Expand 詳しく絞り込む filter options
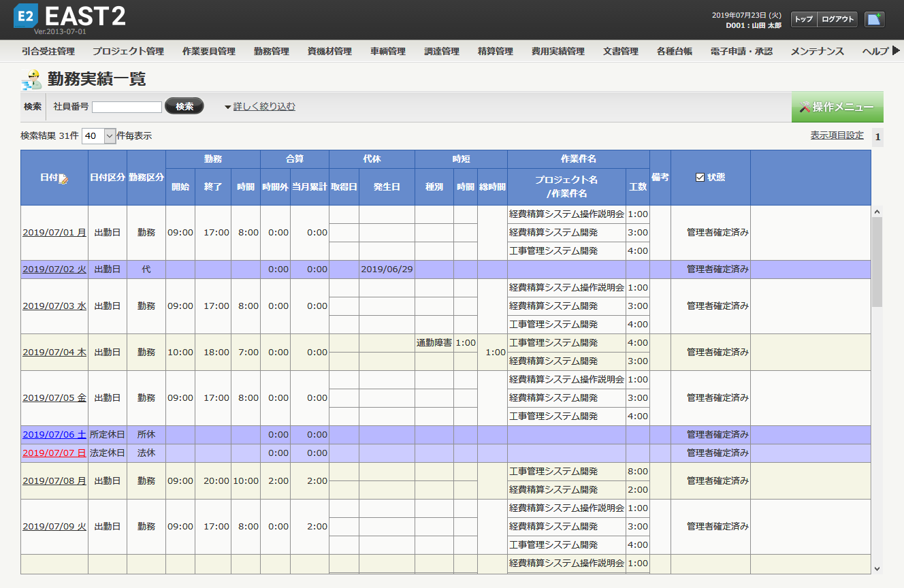This screenshot has height=588, width=904. click(260, 107)
